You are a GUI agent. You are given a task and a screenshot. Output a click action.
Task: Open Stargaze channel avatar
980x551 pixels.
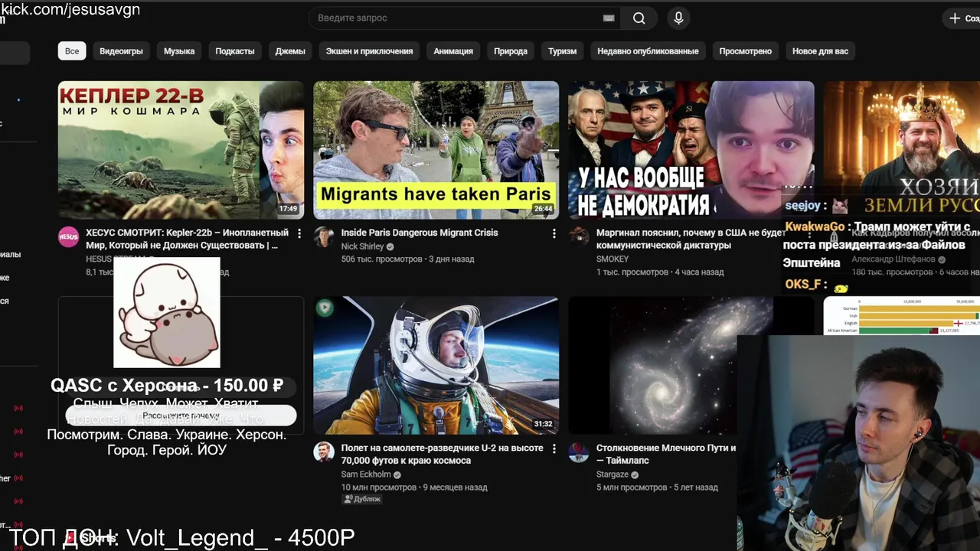click(579, 452)
